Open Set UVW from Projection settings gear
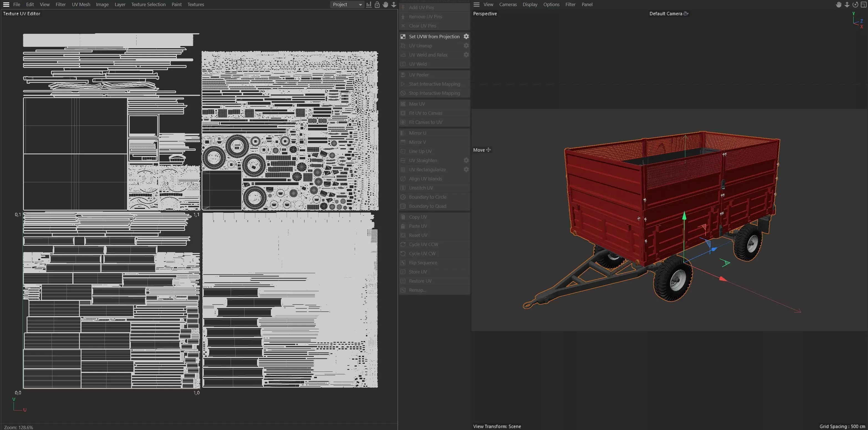 click(466, 36)
